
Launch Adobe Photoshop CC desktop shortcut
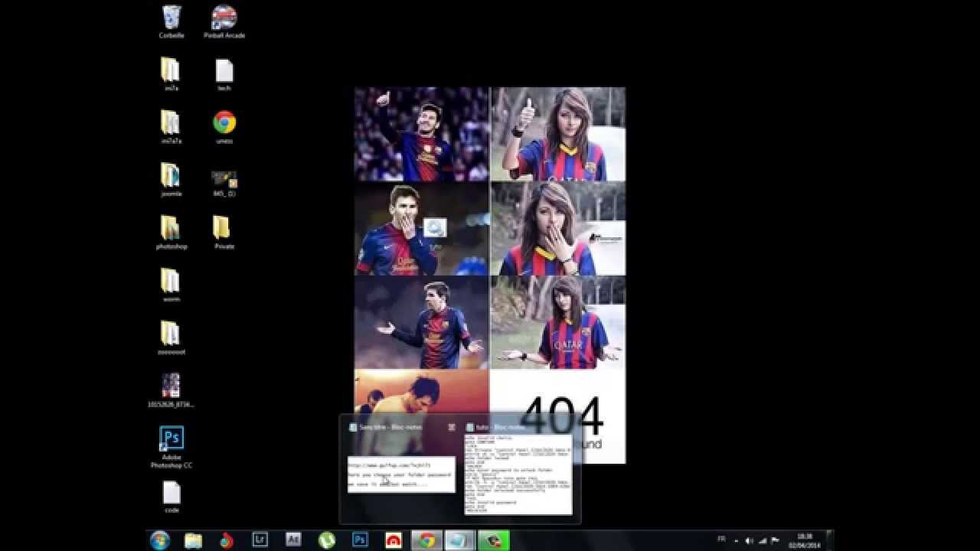pyautogui.click(x=171, y=447)
